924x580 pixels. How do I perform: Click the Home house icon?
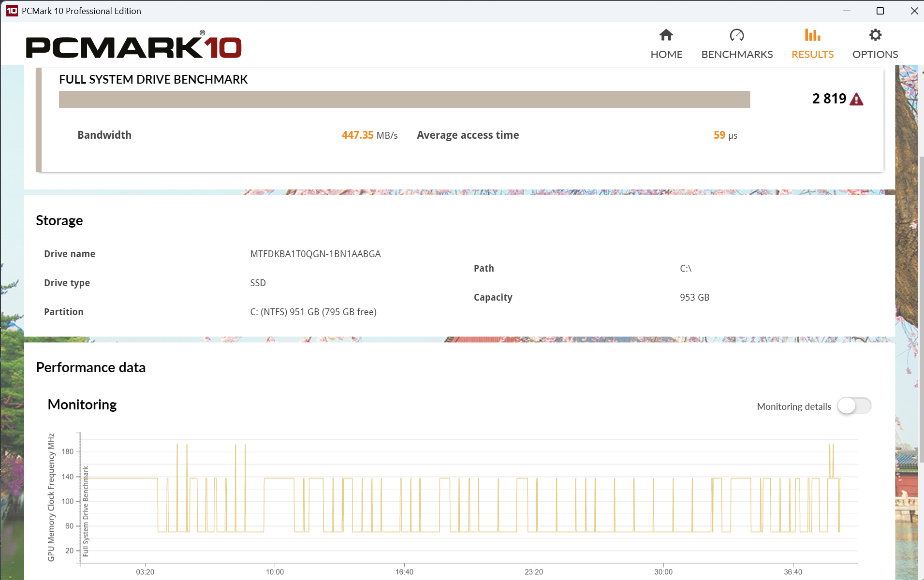coord(666,35)
